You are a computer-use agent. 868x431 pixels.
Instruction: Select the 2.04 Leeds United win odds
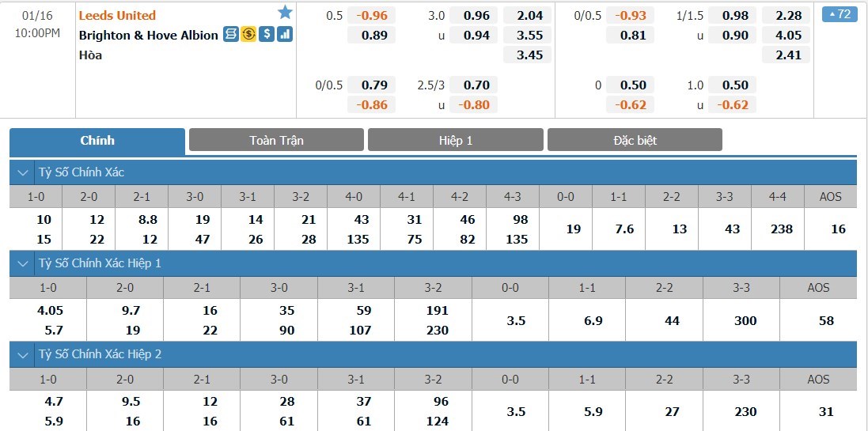[529, 15]
